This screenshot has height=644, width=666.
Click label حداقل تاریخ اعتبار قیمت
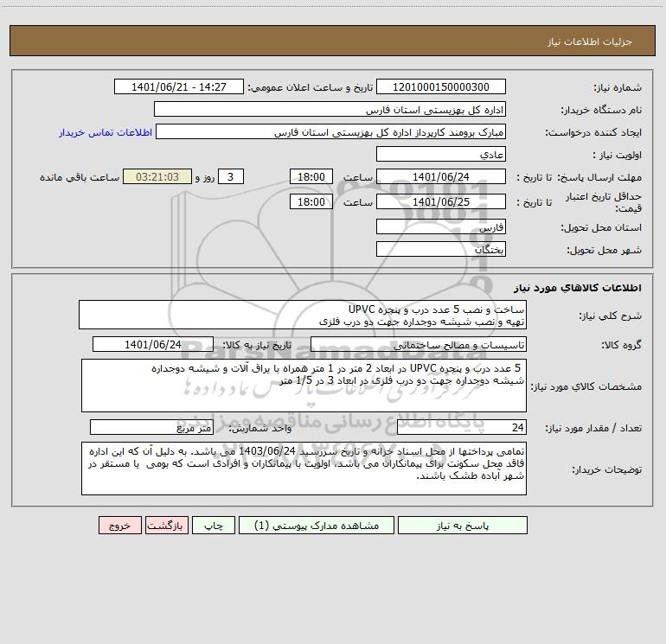pos(604,202)
